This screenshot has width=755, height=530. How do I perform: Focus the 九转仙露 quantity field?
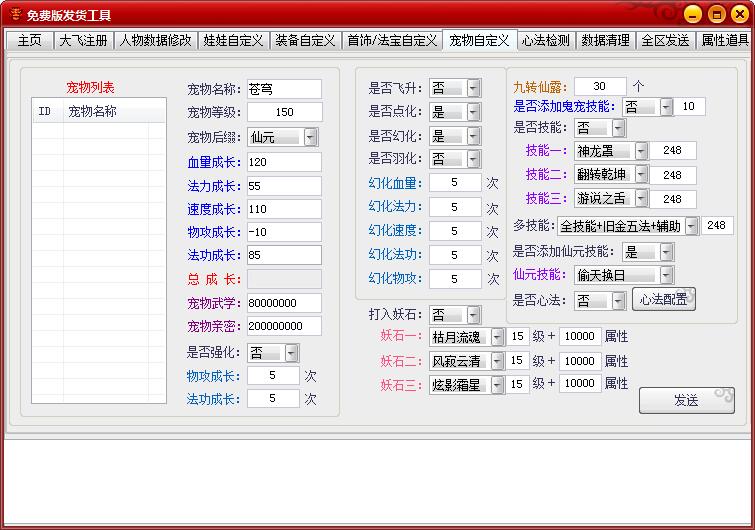pos(600,86)
